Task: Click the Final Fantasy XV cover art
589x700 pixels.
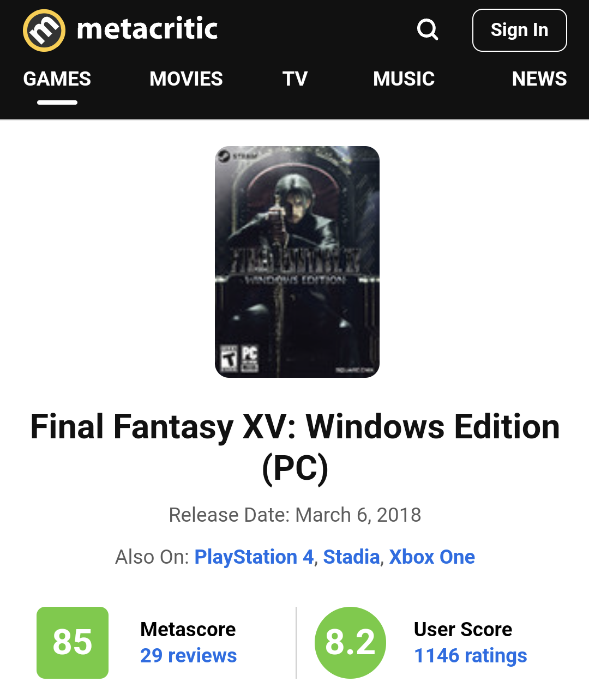Action: [x=297, y=262]
